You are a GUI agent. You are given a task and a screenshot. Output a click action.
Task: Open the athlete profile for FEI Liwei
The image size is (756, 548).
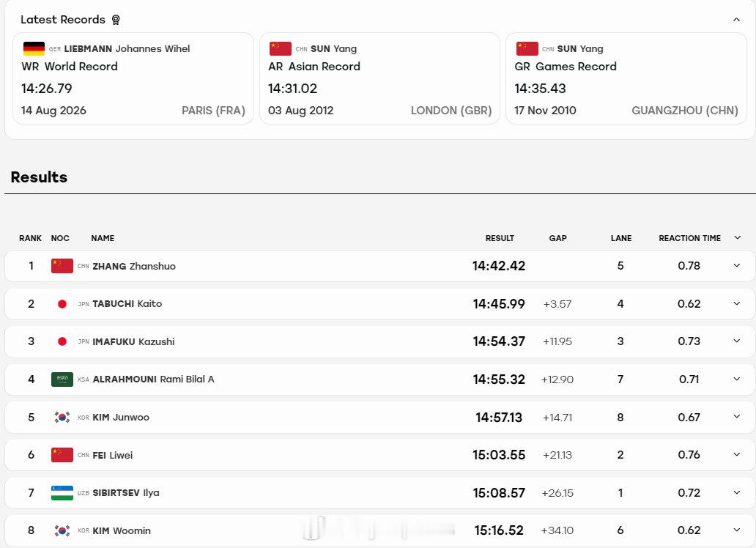coord(112,455)
